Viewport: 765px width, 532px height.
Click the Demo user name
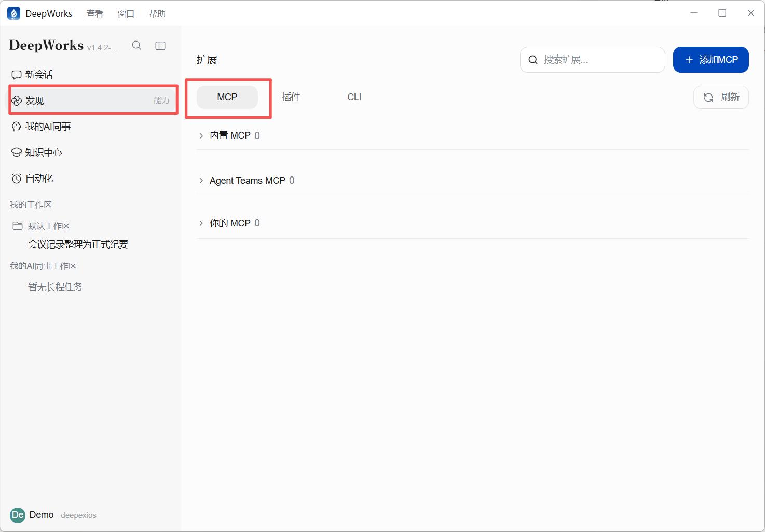[x=42, y=515]
